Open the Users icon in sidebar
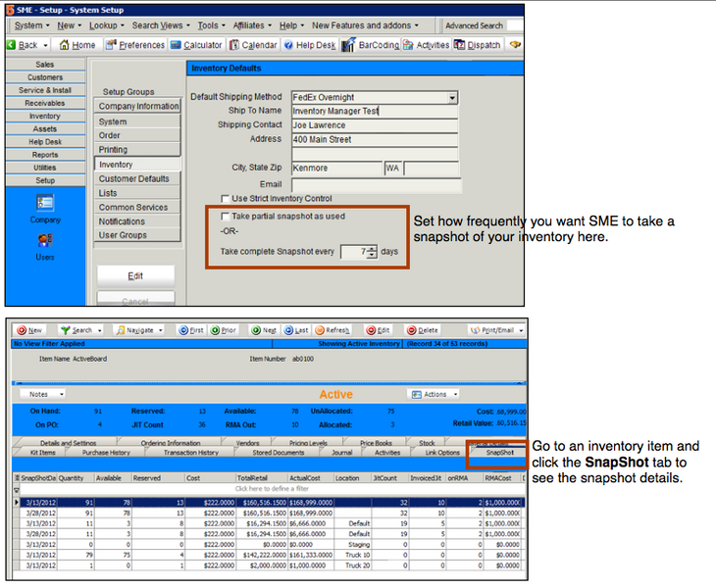 (x=45, y=245)
